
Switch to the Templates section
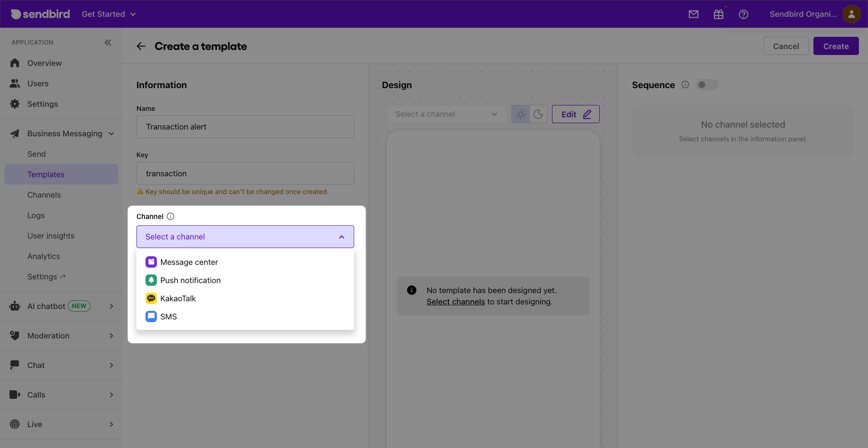pos(45,174)
